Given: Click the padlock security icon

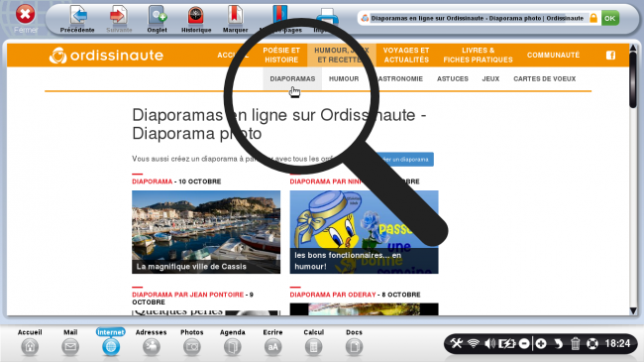Looking at the screenshot, I should [x=593, y=18].
